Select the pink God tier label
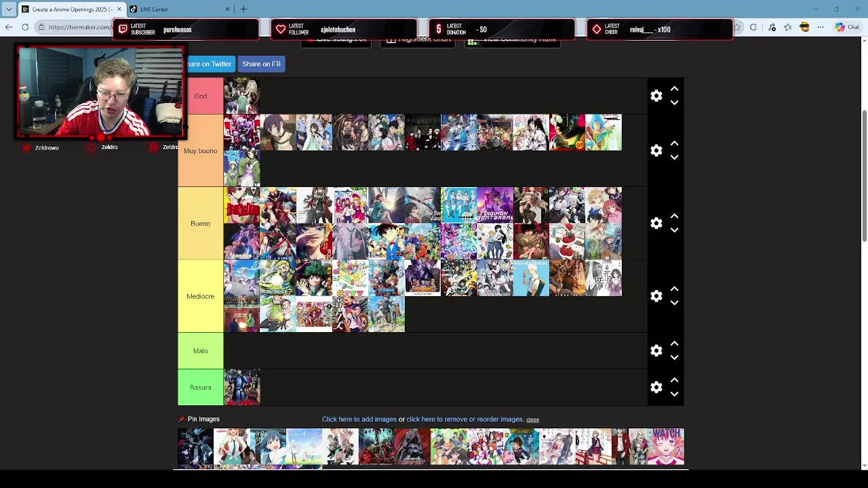868x488 pixels. point(201,96)
